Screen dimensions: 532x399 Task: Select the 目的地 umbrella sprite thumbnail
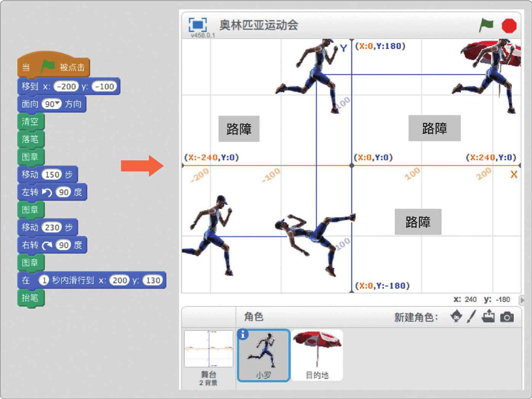[317, 355]
